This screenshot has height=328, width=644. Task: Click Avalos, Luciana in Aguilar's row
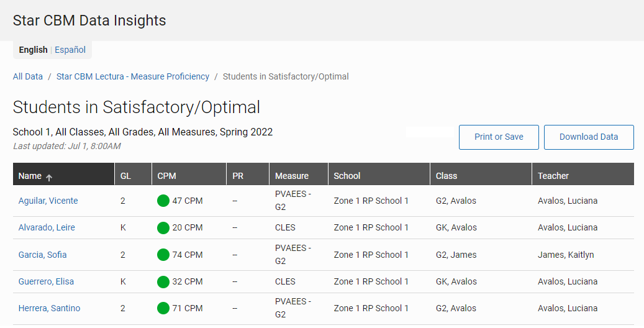tap(568, 201)
